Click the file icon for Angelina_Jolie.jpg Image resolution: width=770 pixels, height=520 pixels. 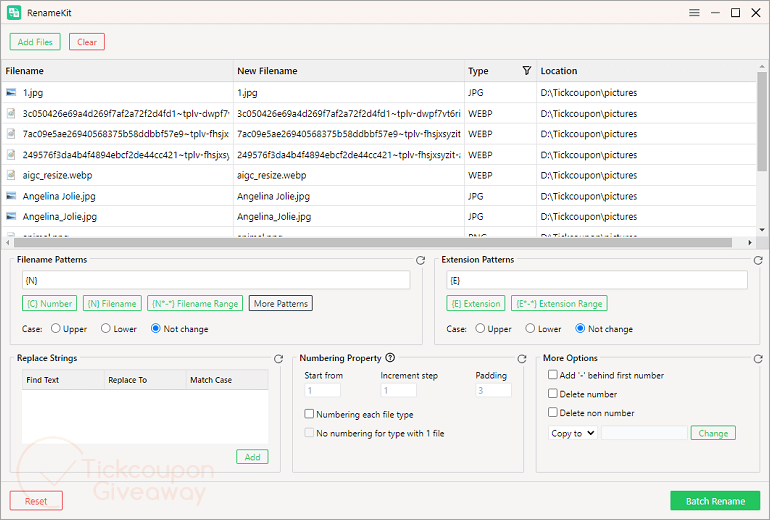[11, 217]
